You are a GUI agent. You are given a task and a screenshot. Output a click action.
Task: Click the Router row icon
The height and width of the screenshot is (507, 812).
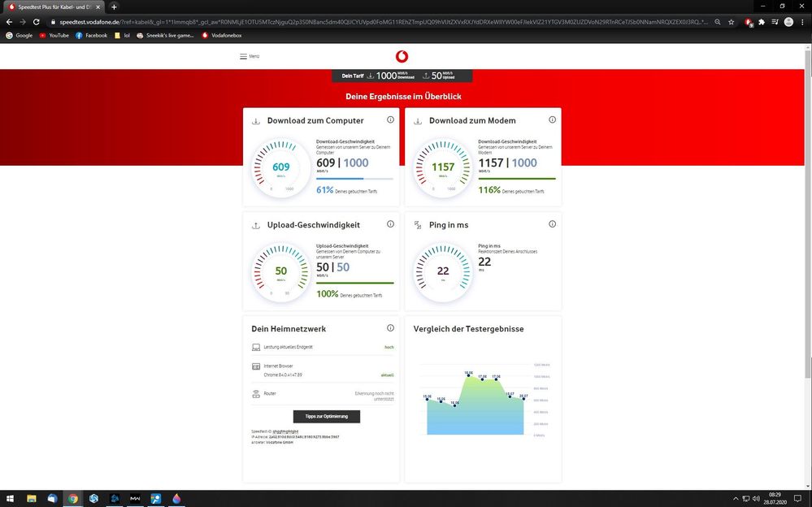point(256,394)
